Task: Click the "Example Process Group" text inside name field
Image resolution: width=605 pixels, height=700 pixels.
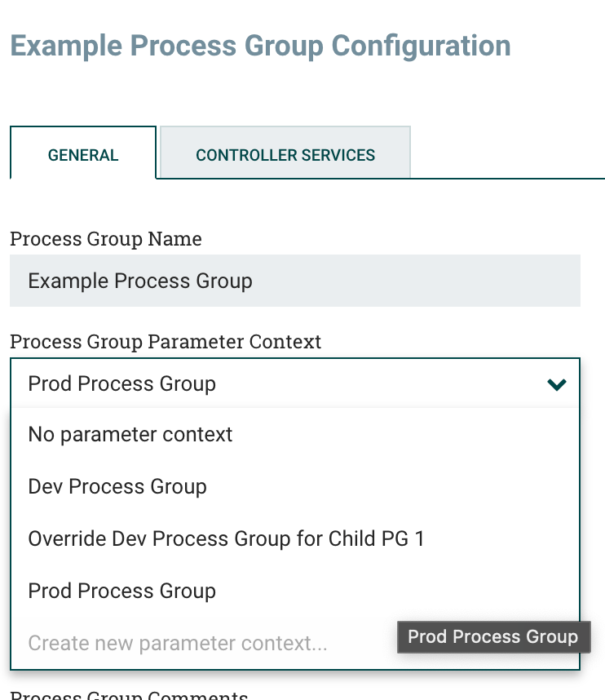Action: point(140,281)
